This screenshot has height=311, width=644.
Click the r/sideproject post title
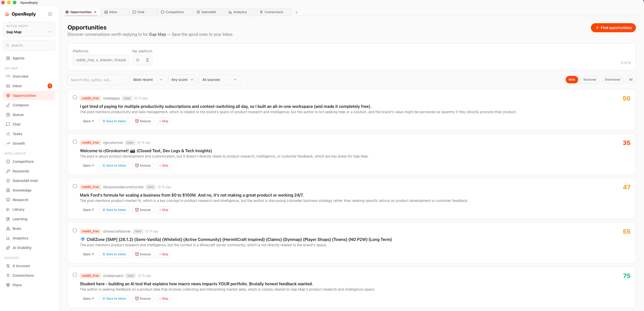(x=196, y=284)
